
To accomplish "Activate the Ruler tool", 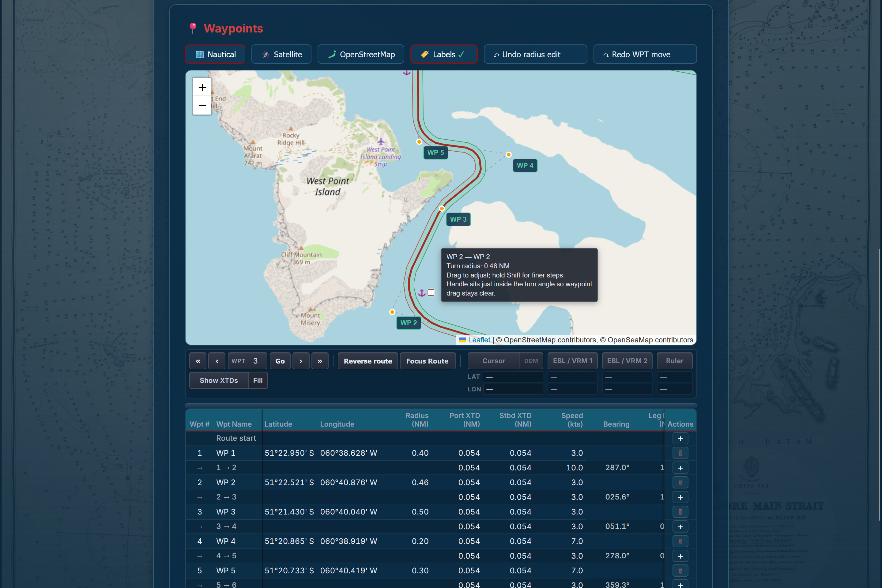I will click(674, 361).
